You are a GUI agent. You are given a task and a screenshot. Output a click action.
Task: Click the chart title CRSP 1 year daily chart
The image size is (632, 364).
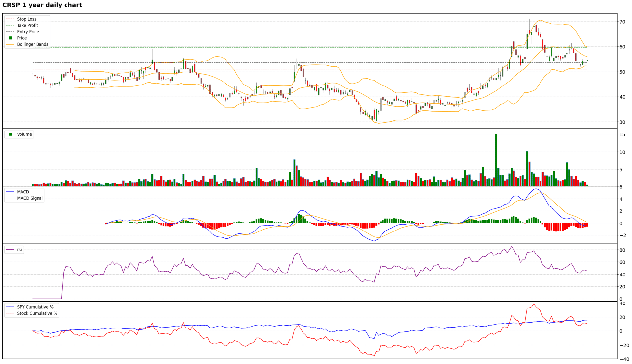point(42,5)
